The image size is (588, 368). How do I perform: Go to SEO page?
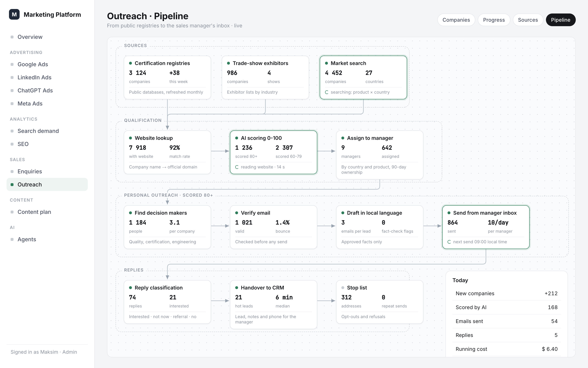pos(47,144)
